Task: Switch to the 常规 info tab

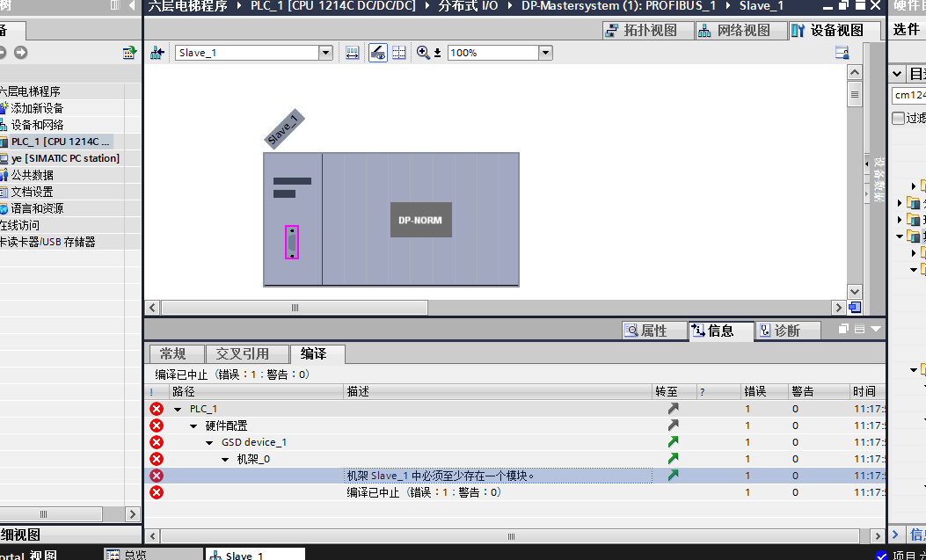Action: [x=176, y=353]
